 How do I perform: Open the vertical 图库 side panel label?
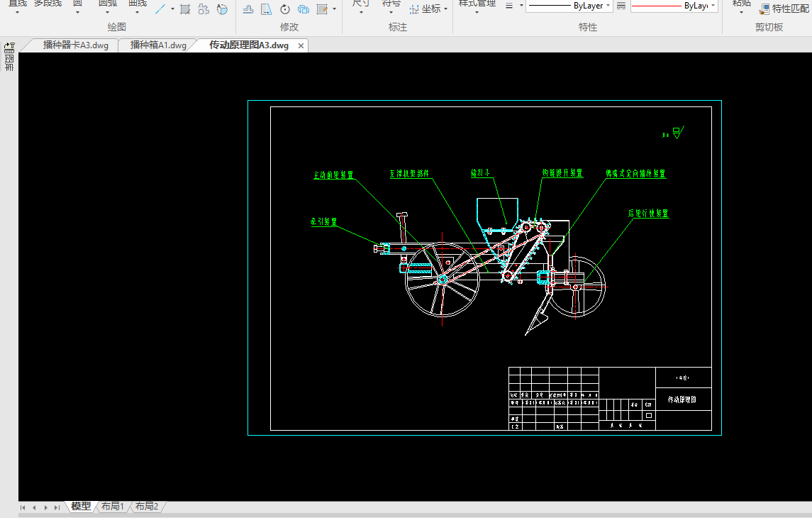pyautogui.click(x=9, y=63)
